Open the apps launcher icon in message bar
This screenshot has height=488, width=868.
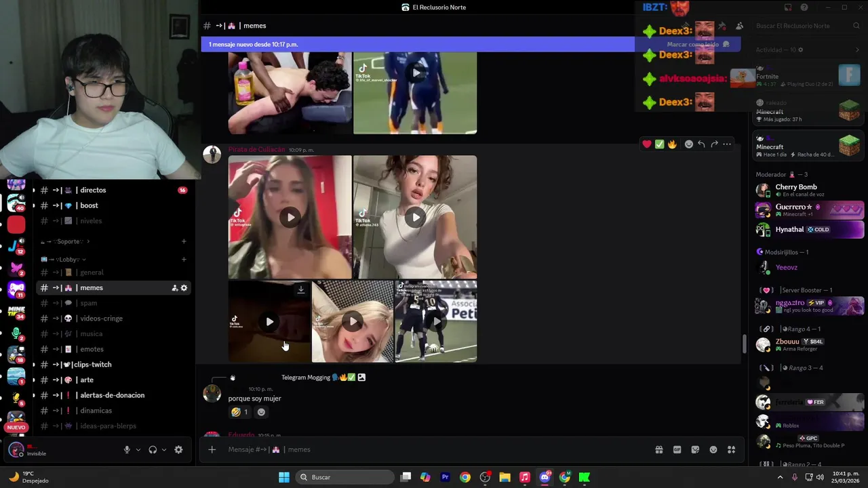point(731,449)
